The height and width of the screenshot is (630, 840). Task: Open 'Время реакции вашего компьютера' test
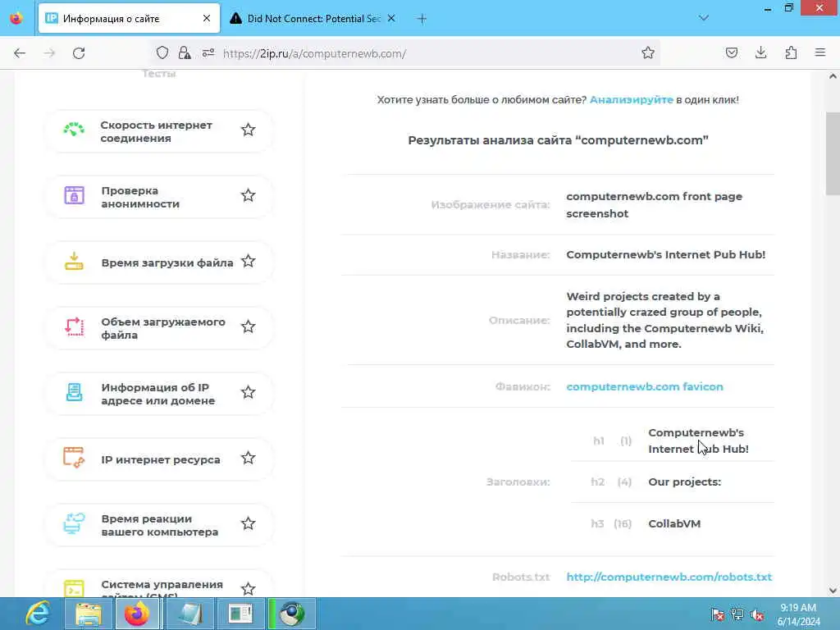[158, 525]
